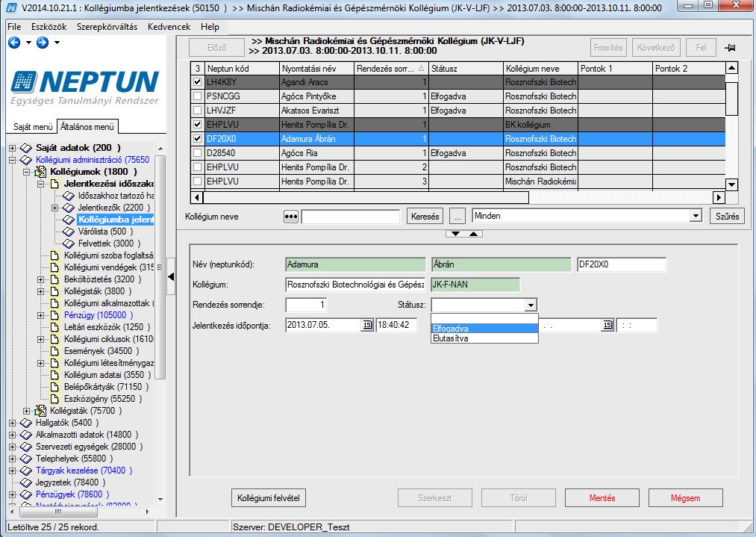Sort by the Neptun kód column header

(x=243, y=69)
